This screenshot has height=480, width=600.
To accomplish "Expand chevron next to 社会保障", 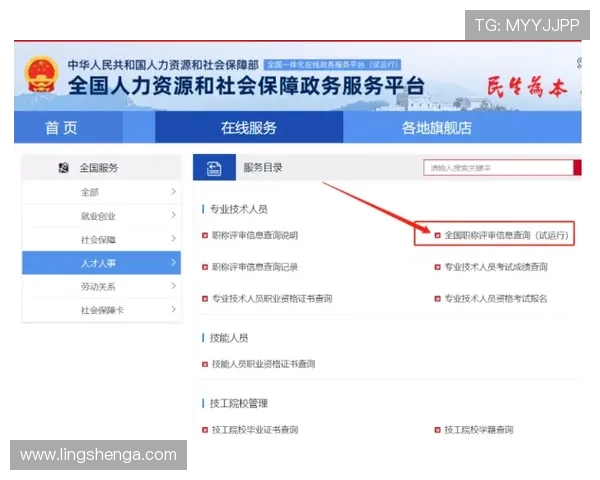I will pyautogui.click(x=173, y=239).
